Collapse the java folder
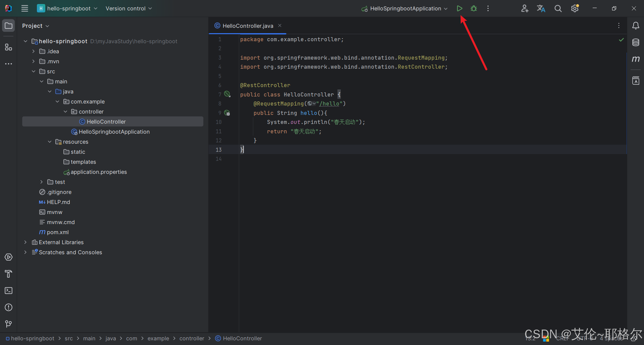 pos(50,91)
